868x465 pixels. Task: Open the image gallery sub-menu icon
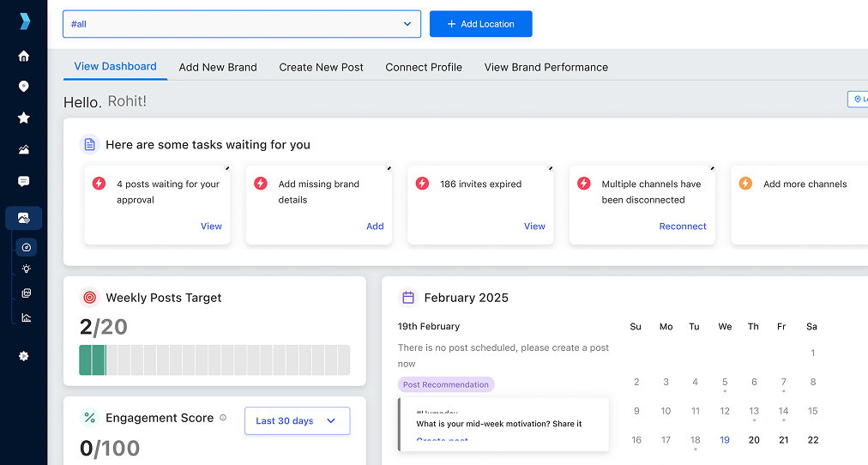pyautogui.click(x=27, y=293)
